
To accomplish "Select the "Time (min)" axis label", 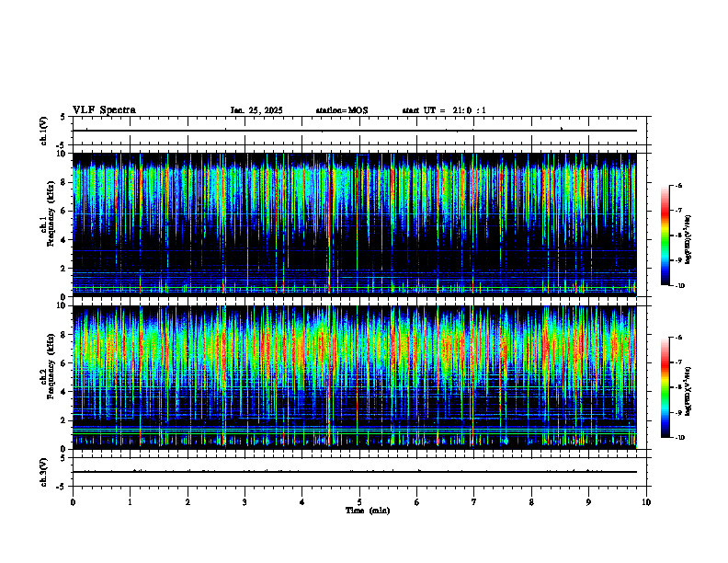I will [368, 511].
